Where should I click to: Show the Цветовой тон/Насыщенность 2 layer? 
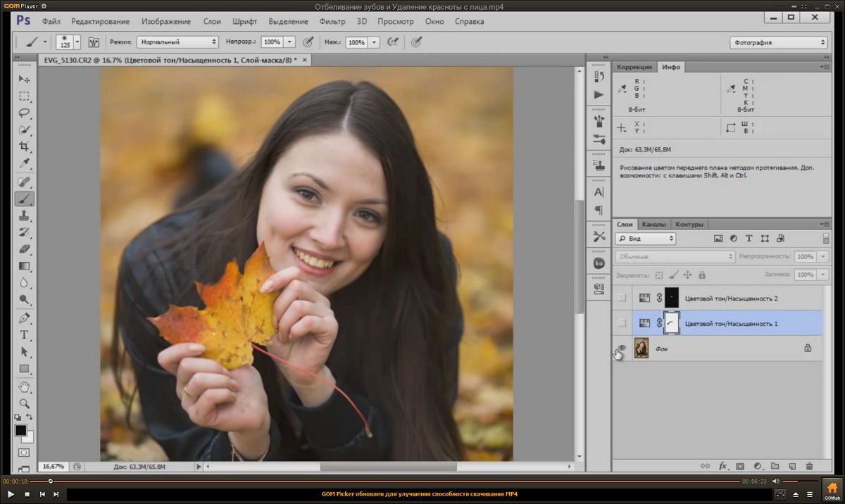click(622, 298)
